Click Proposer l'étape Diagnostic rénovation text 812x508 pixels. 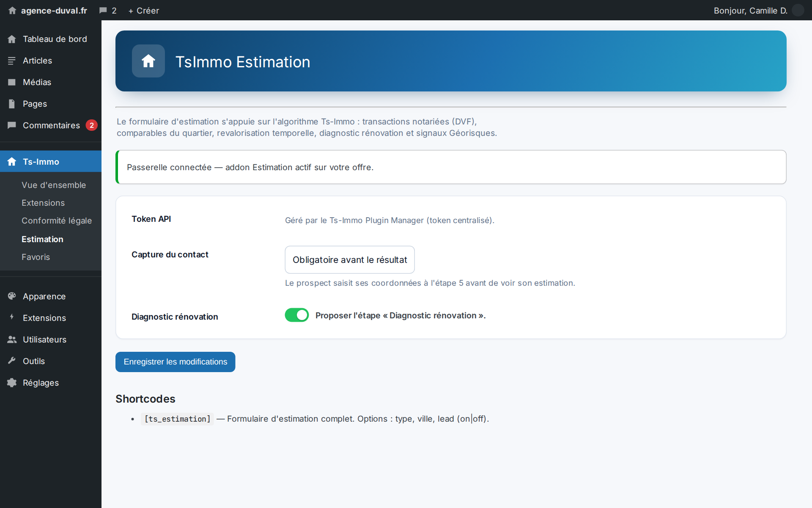pyautogui.click(x=401, y=315)
